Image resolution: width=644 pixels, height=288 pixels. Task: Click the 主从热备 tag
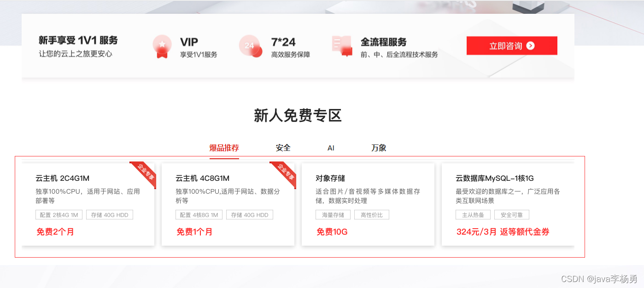[x=473, y=215]
